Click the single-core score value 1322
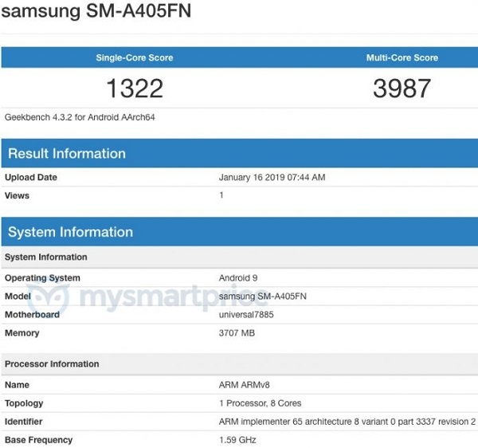This screenshot has width=478, height=448. tap(134, 88)
